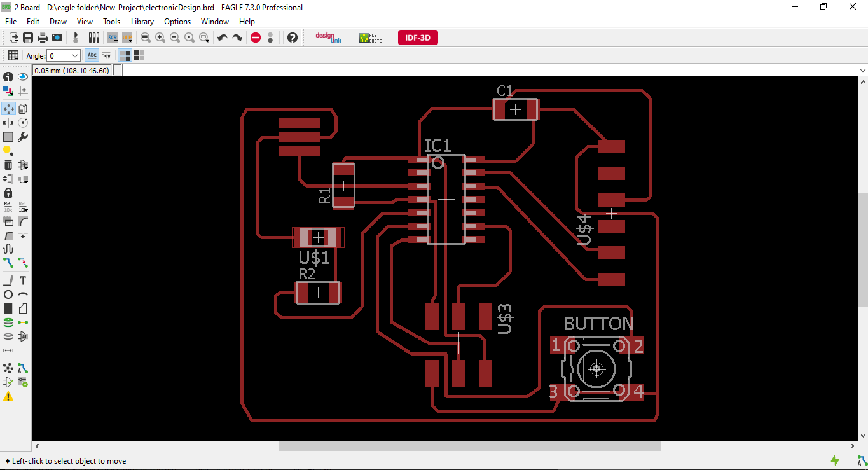Select the Split tool
The height and width of the screenshot is (470, 868).
[x=8, y=235]
